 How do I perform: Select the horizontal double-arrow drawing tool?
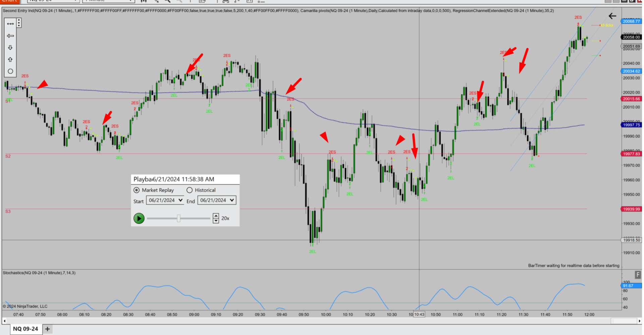(10, 24)
